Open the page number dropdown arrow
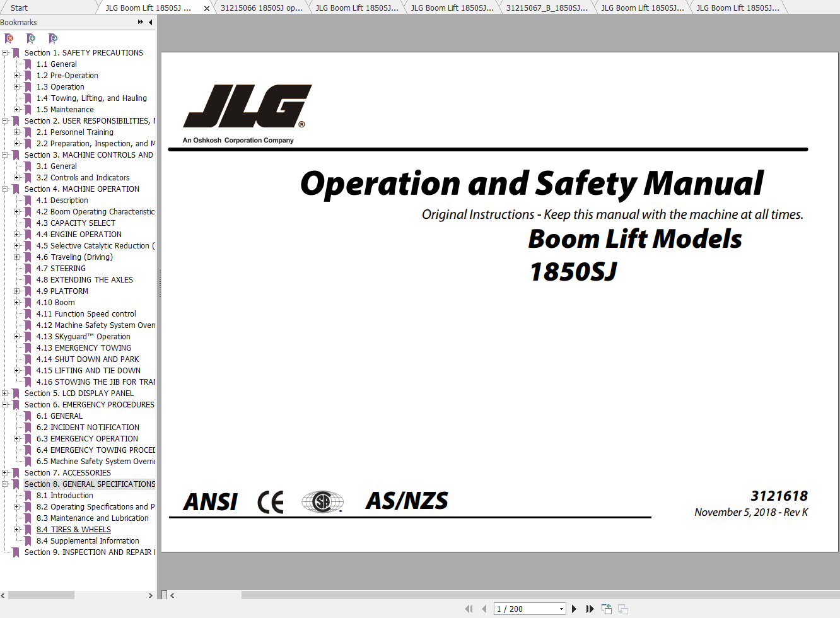This screenshot has height=618, width=840. [x=561, y=609]
